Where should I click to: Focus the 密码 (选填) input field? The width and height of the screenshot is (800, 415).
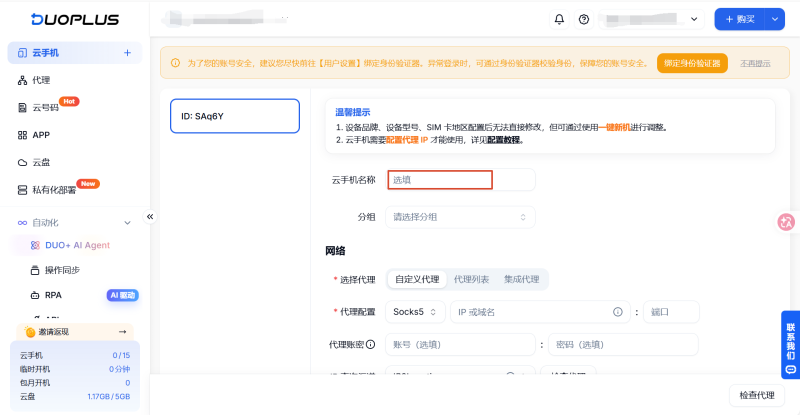coord(623,345)
